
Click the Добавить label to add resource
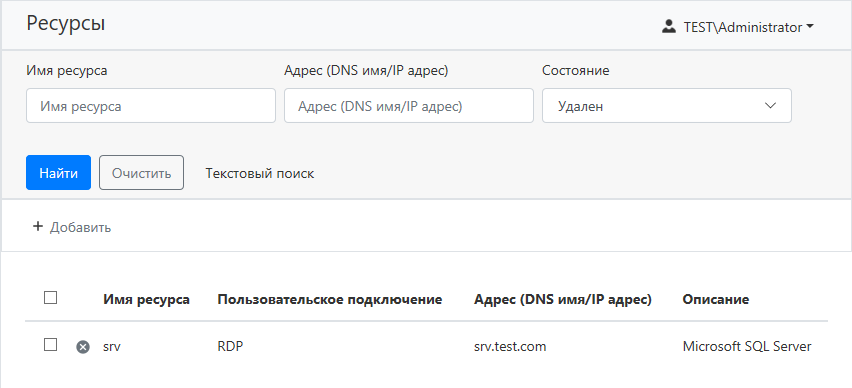click(80, 227)
